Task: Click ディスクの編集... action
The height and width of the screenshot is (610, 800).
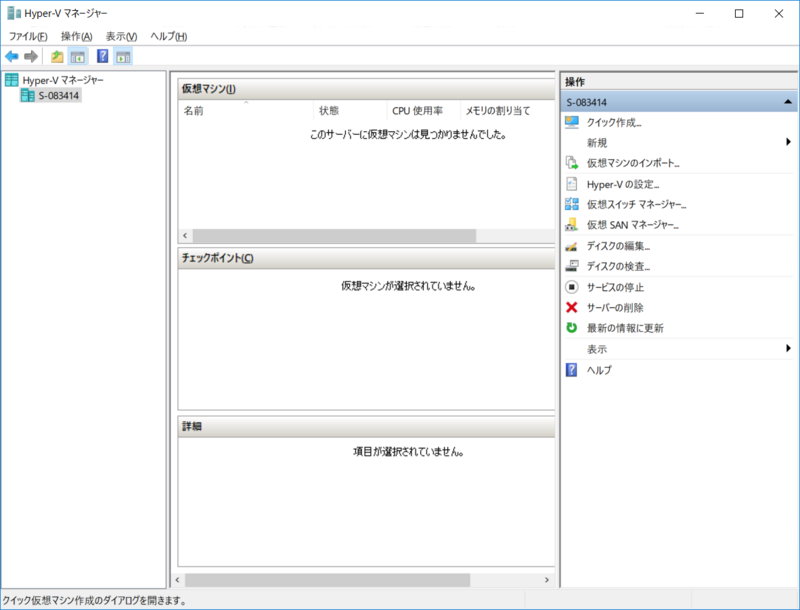Action: pyautogui.click(x=618, y=246)
